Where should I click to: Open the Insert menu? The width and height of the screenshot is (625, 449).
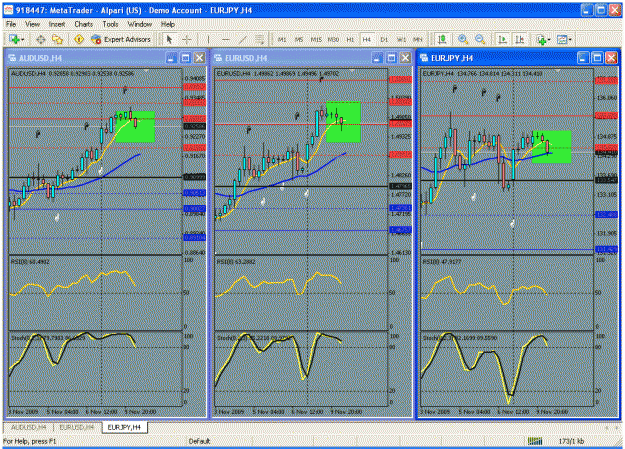[x=57, y=24]
